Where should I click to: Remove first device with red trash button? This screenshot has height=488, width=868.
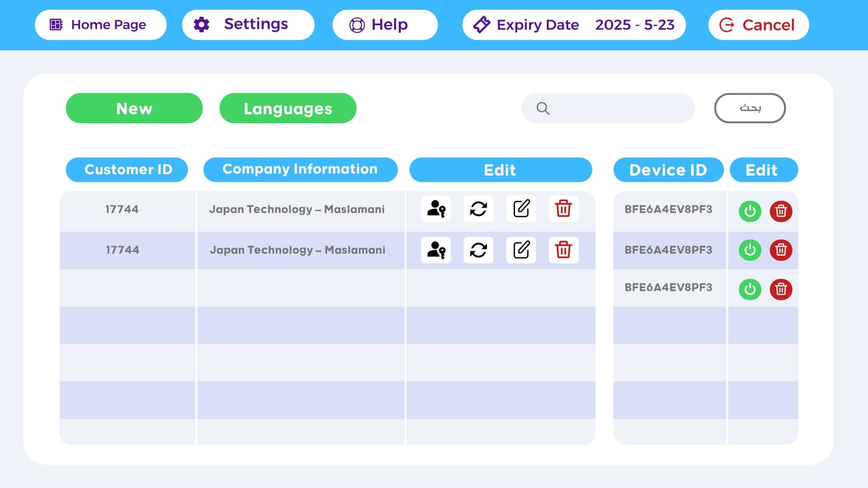click(x=781, y=211)
